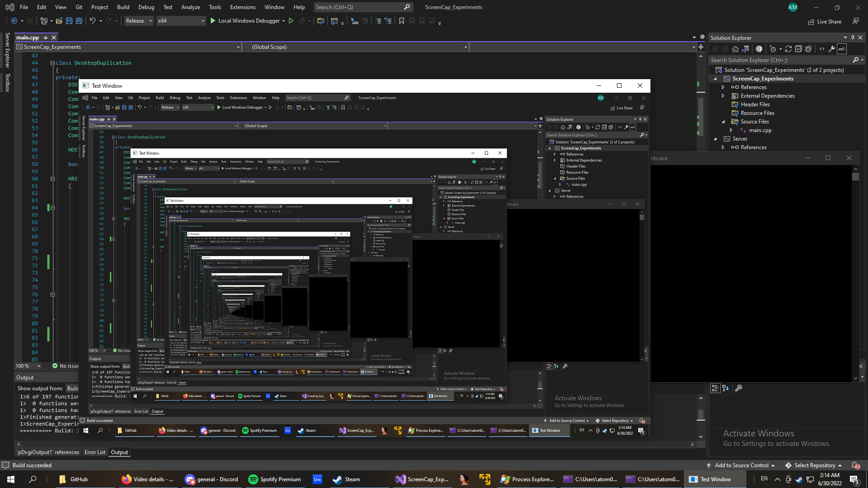This screenshot has width=868, height=488.
Task: Click outermost Search (Ctrl+Q) box
Action: [x=363, y=7]
